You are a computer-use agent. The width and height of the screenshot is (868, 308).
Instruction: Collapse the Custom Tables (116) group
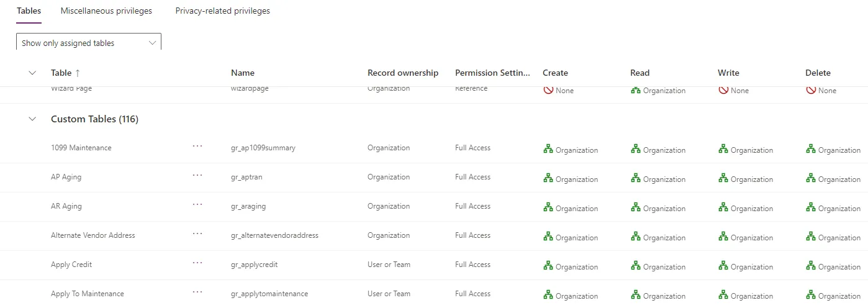[32, 119]
